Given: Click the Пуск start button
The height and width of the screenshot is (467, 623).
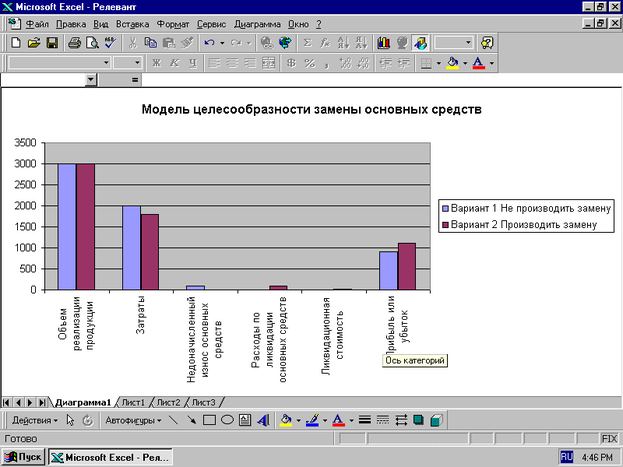Looking at the screenshot, I should pos(25,457).
